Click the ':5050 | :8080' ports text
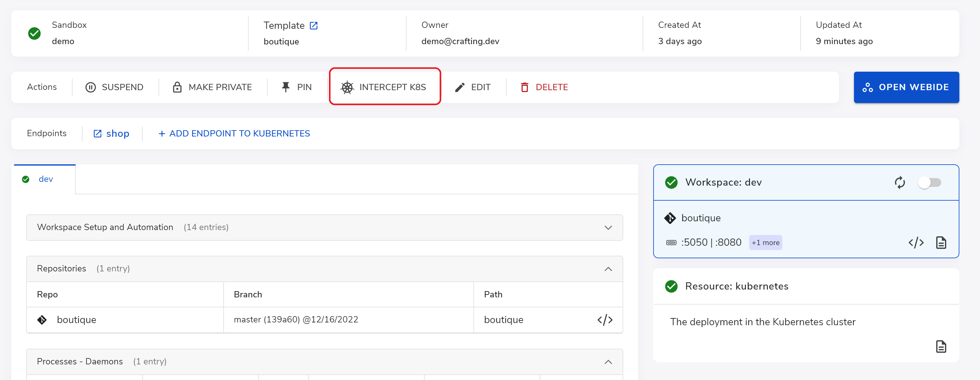This screenshot has height=380, width=980. coord(711,243)
